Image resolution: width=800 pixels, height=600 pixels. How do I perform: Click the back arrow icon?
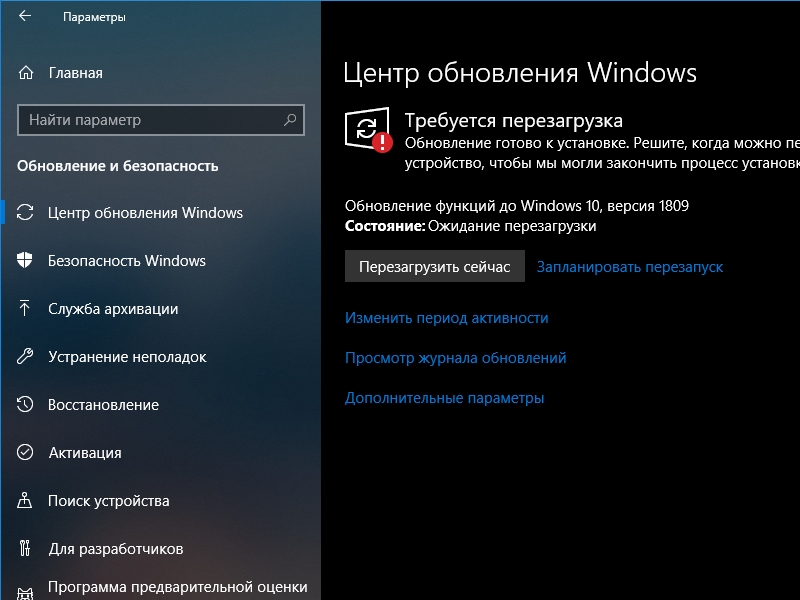click(x=25, y=16)
